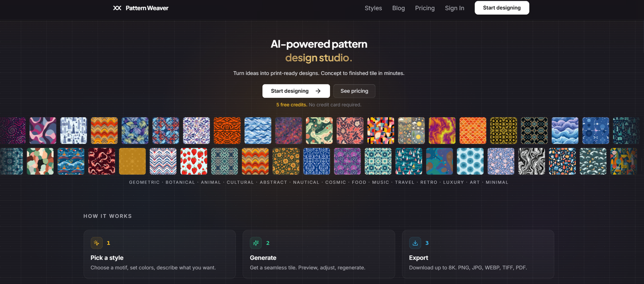This screenshot has height=284, width=644.
Task: Click the Pattern Weaver brand name
Action: point(147,8)
